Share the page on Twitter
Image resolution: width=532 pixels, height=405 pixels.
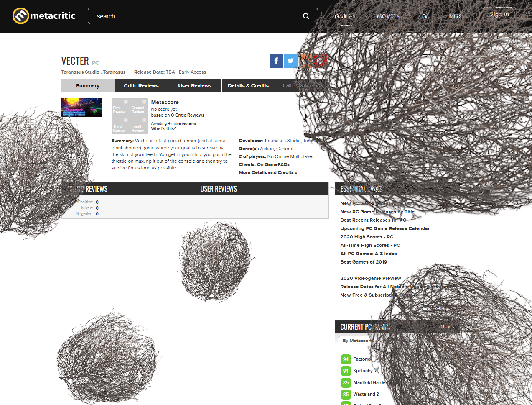290,61
